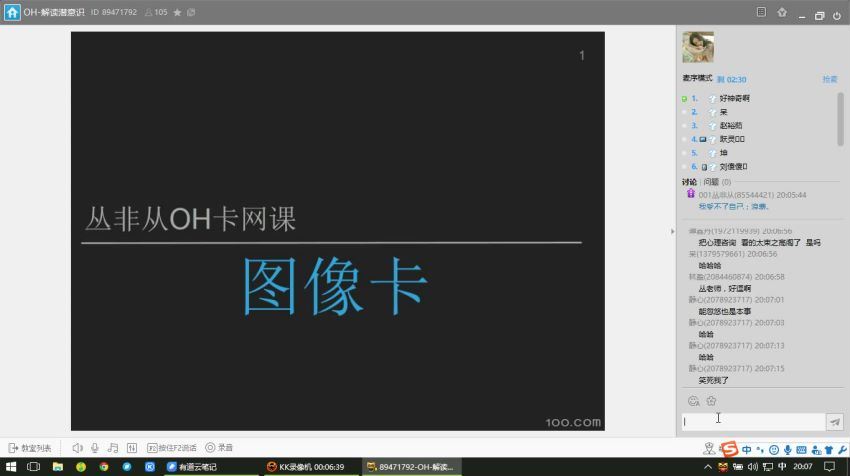Toggle the Sogou 中 Chinese/English mode
Viewport: 850px width, 476px height.
747,450
